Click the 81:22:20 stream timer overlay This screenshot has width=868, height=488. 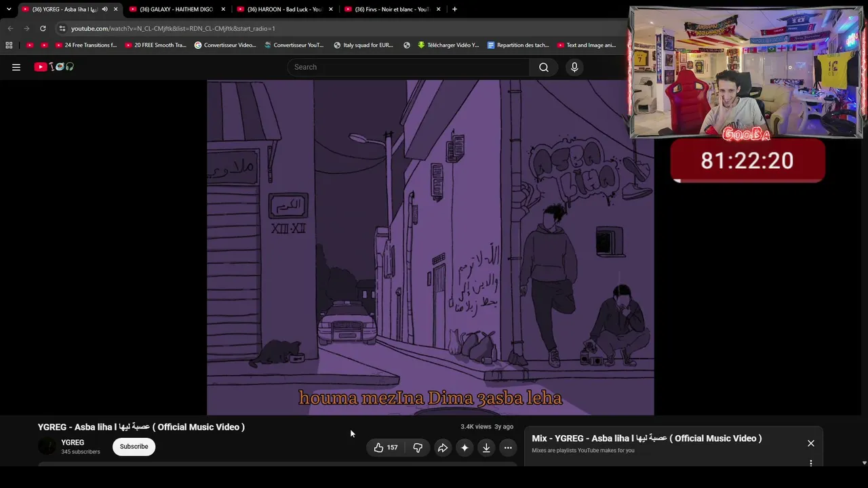[747, 161]
